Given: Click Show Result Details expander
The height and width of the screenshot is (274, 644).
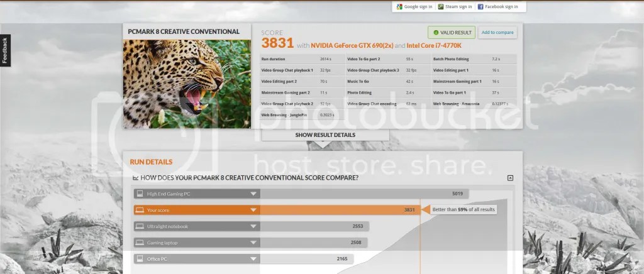Looking at the screenshot, I should (x=325, y=135).
